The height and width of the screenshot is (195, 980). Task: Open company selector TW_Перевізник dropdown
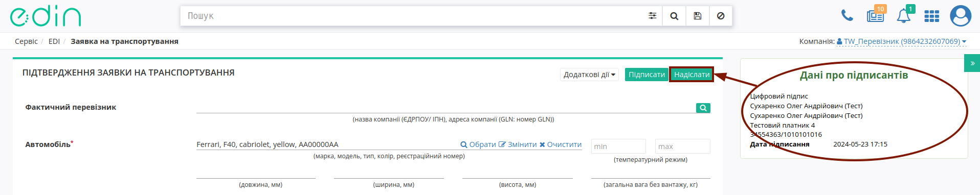901,41
